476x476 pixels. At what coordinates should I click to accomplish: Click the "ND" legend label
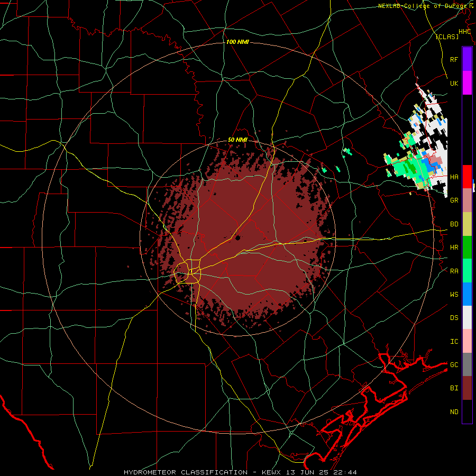click(x=454, y=411)
